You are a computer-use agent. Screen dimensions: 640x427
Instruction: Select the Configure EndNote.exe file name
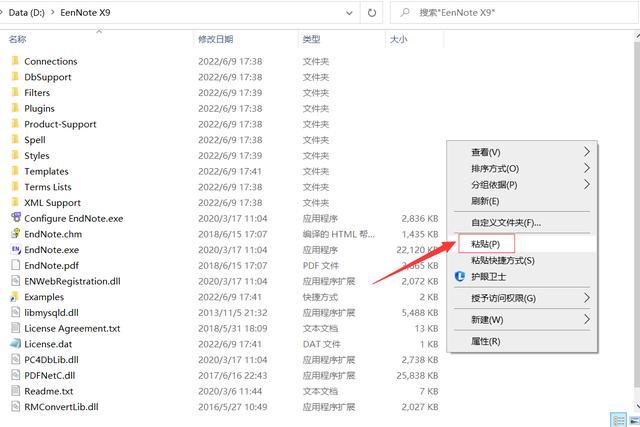click(73, 218)
